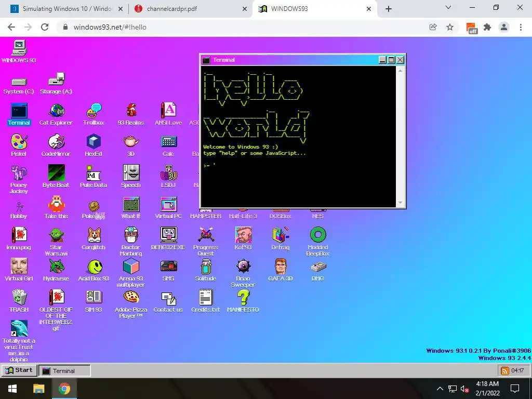Switch to the channelcardpr.pdf browser tab
This screenshot has height=399, width=532.
click(191, 9)
